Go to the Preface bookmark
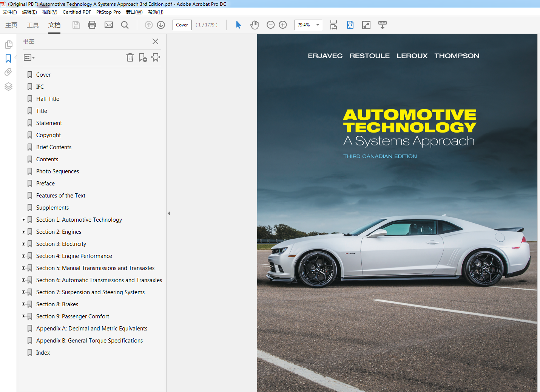Viewport: 540px width, 392px height. coord(45,184)
